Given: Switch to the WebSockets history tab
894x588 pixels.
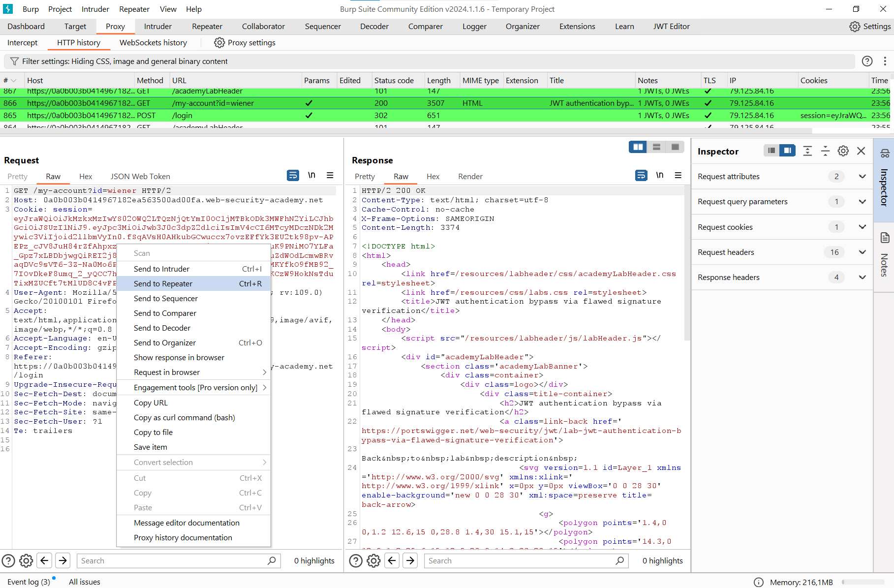Looking at the screenshot, I should tap(153, 43).
